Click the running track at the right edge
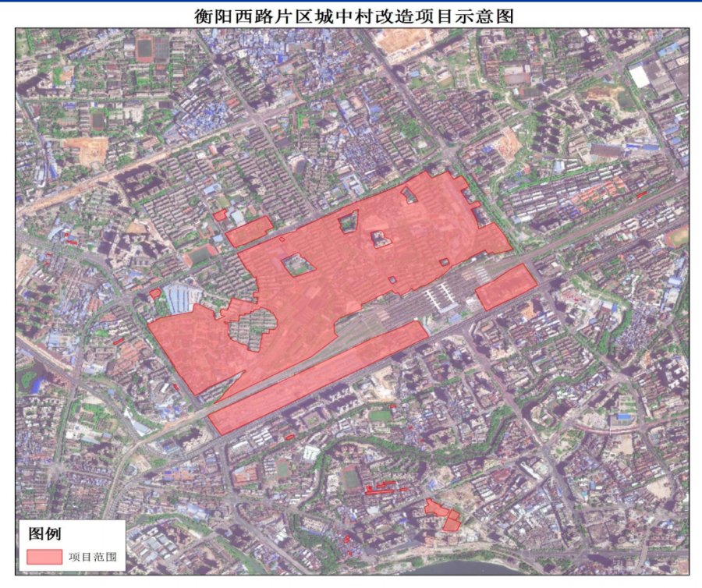The height and width of the screenshot is (588, 702). [x=677, y=236]
